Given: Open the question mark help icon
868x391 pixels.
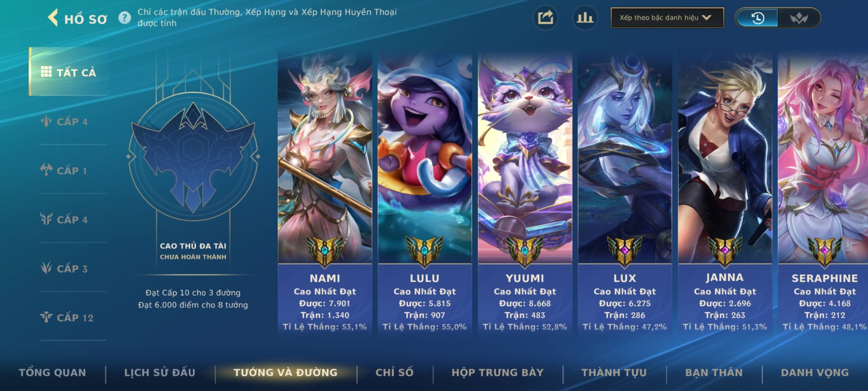Looking at the screenshot, I should click(x=125, y=18).
